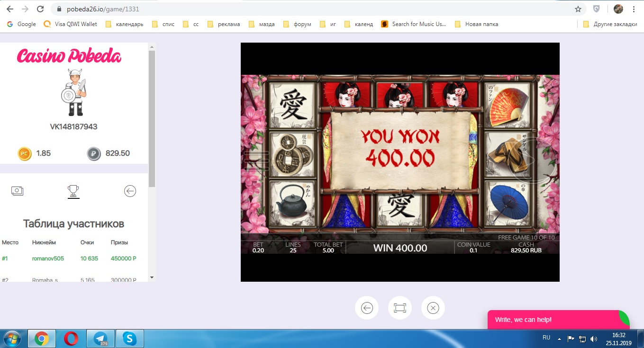Click the blue umbrella slot symbol
Screen dimensions: 644x348
pyautogui.click(x=508, y=203)
